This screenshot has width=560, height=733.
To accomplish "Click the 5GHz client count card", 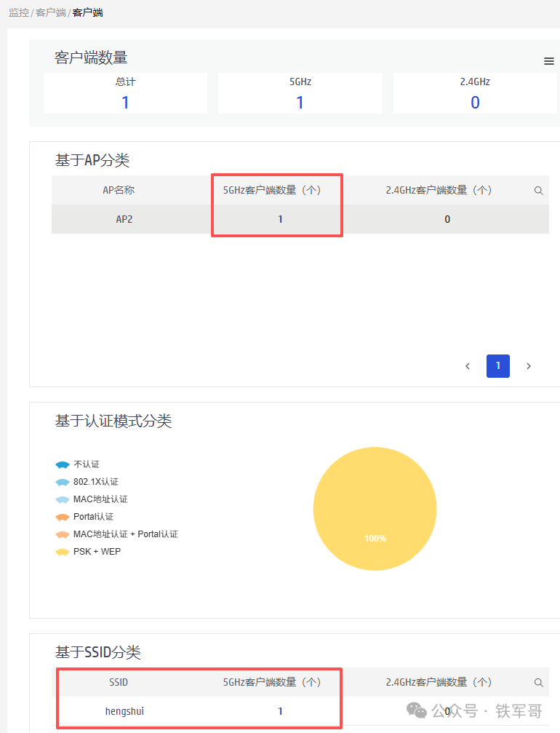I will pos(300,93).
